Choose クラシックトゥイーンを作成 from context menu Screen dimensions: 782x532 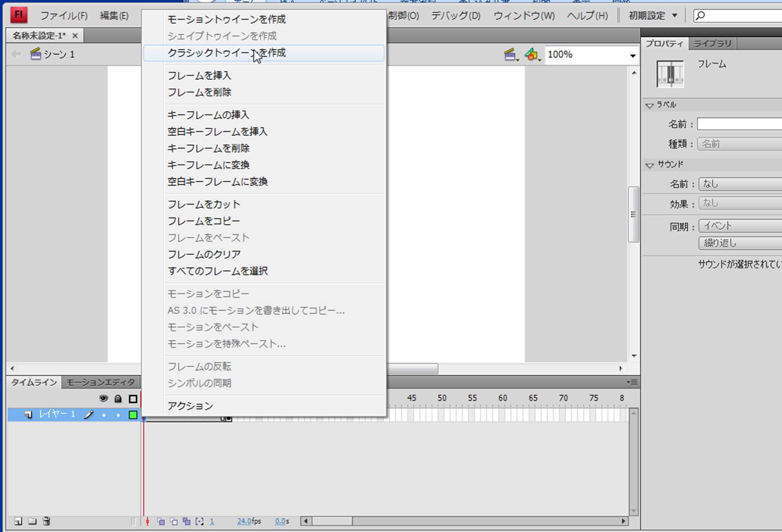point(227,53)
